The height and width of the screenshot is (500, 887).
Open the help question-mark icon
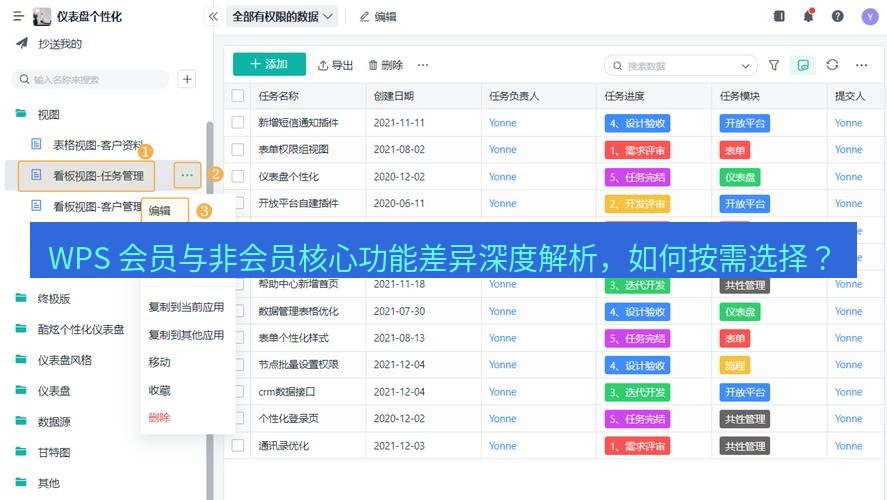tap(837, 16)
